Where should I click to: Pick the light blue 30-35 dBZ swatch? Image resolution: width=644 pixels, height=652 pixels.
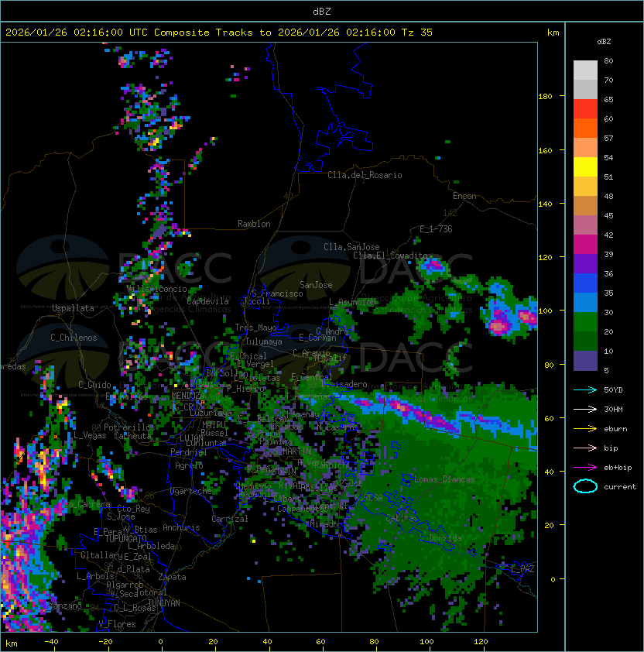point(585,302)
